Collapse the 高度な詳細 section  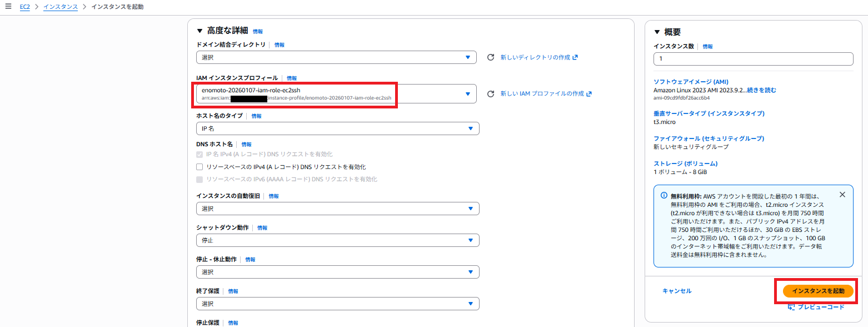point(200,31)
